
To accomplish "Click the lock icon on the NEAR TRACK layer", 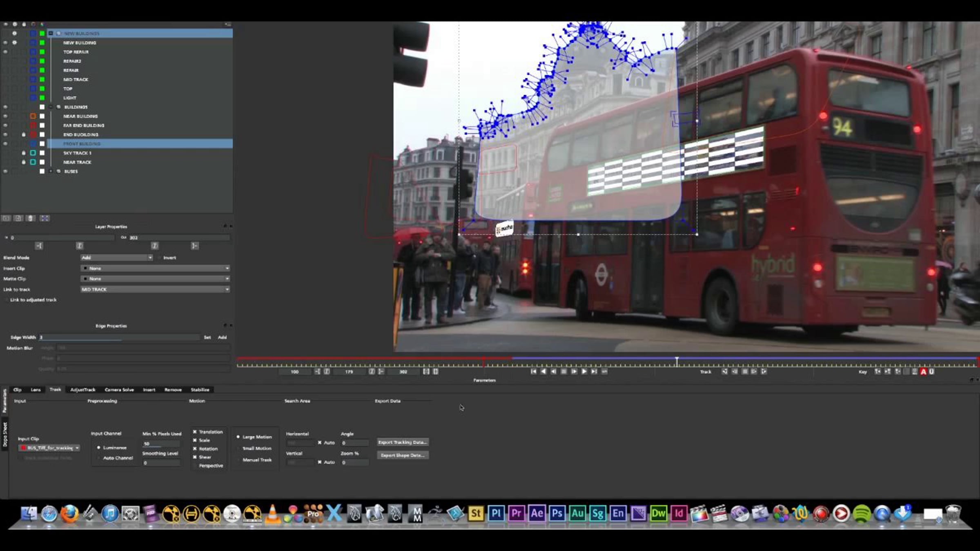I will coord(24,162).
